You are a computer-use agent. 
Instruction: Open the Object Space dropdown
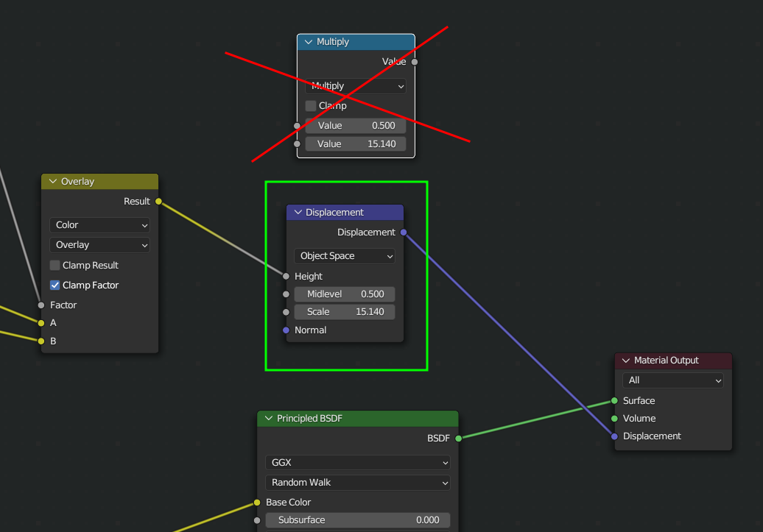pos(345,256)
